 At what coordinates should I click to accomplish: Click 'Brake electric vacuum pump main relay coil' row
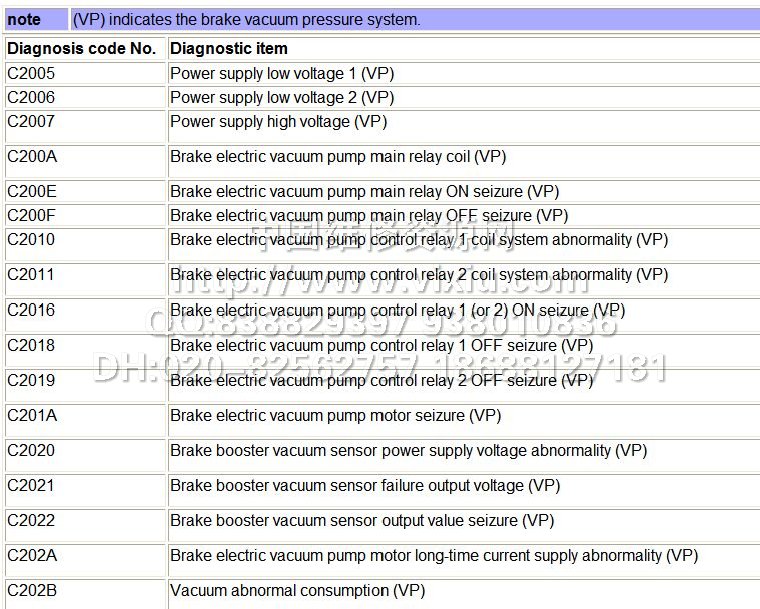(x=338, y=156)
